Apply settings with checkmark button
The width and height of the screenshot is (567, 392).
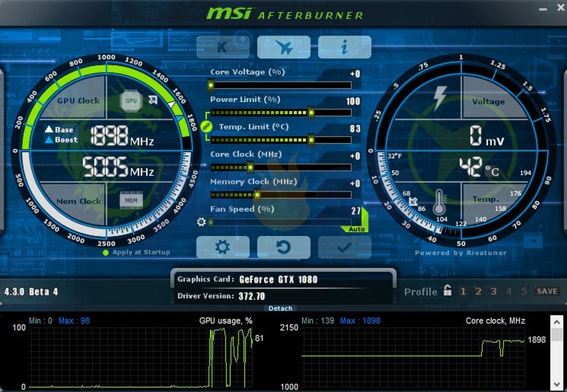click(344, 247)
